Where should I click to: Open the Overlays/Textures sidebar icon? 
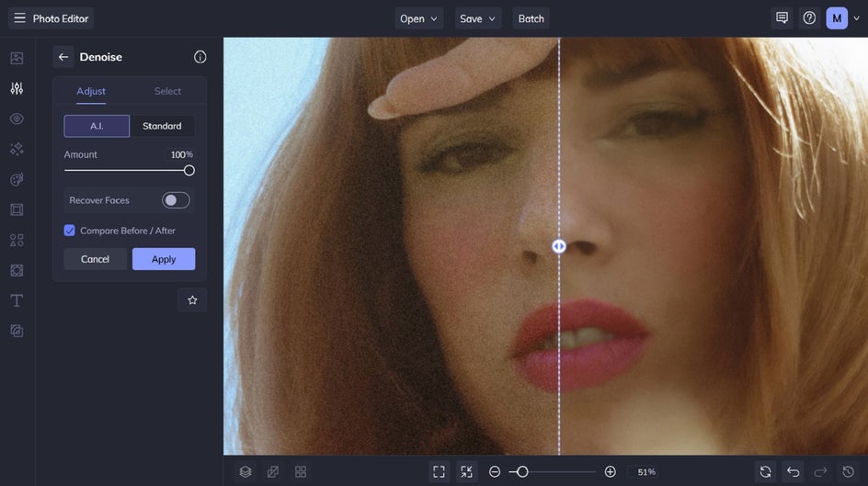click(17, 270)
